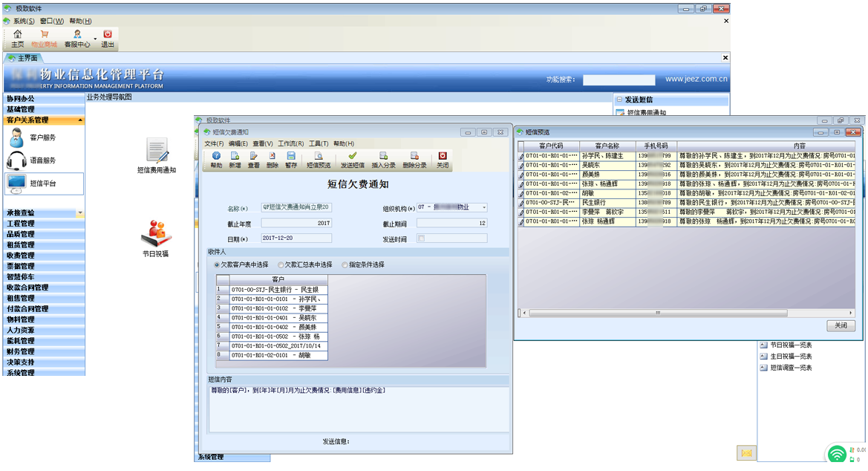Open the 工作流(R) menu
This screenshot has height=471, width=868.
pyautogui.click(x=290, y=143)
